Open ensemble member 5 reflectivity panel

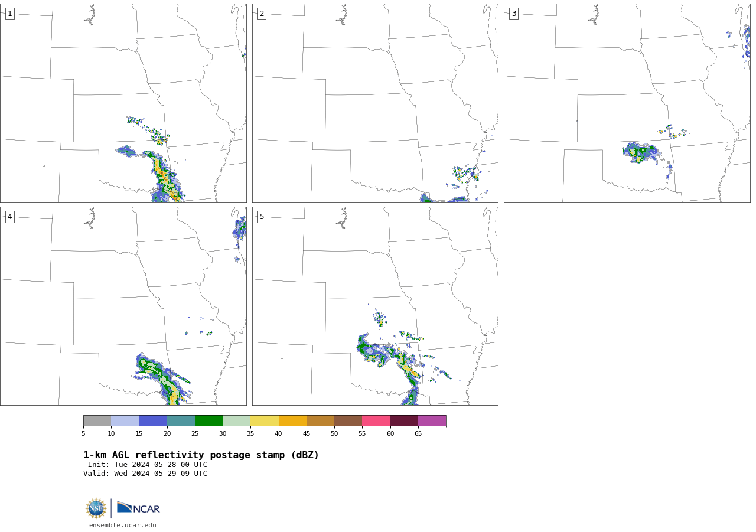pyautogui.click(x=375, y=306)
